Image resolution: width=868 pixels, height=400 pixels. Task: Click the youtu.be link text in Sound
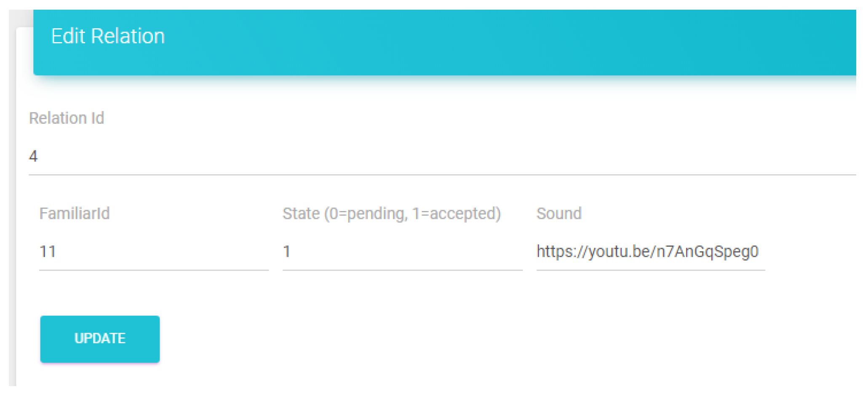(647, 252)
